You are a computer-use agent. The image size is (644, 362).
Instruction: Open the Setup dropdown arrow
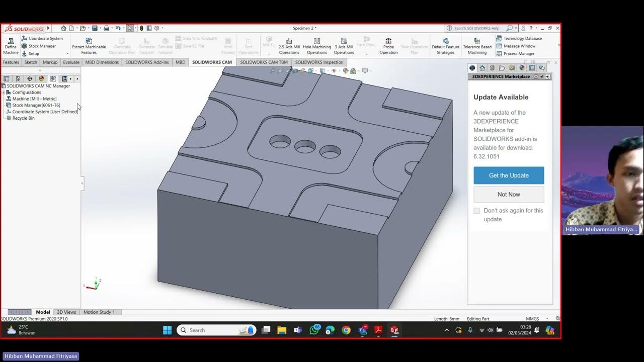67,53
